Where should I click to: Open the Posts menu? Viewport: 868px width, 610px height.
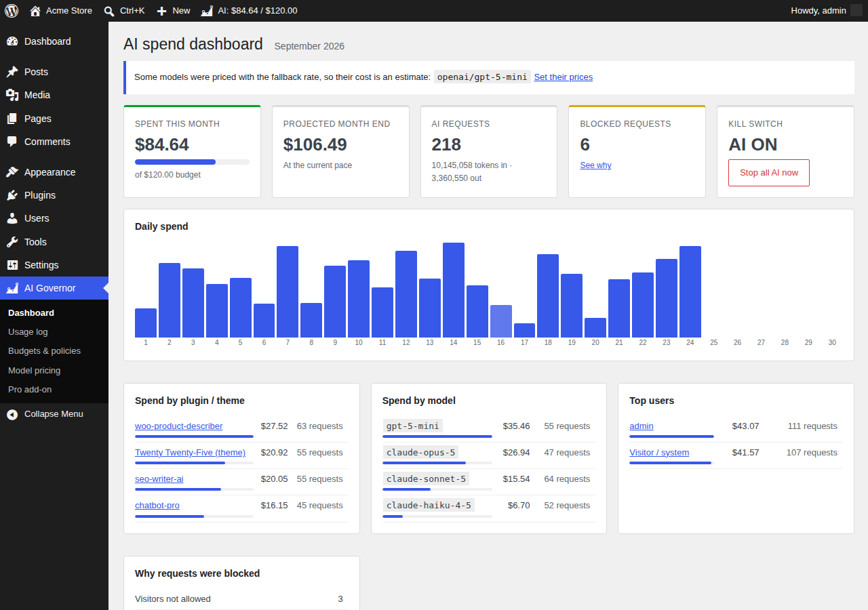tap(54, 72)
